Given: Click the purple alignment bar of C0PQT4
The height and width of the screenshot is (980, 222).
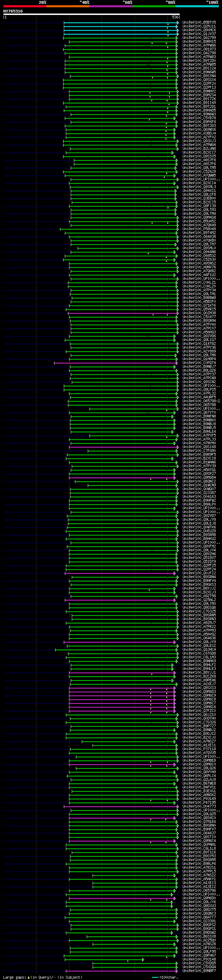Looking at the screenshot, I should tap(116, 363).
